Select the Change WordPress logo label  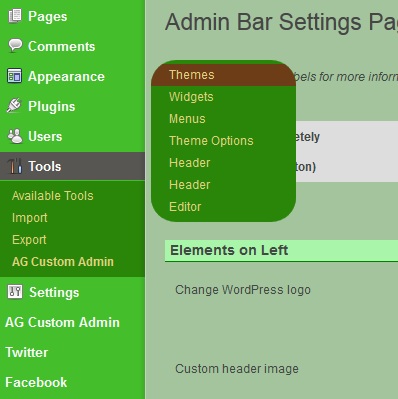click(x=243, y=290)
